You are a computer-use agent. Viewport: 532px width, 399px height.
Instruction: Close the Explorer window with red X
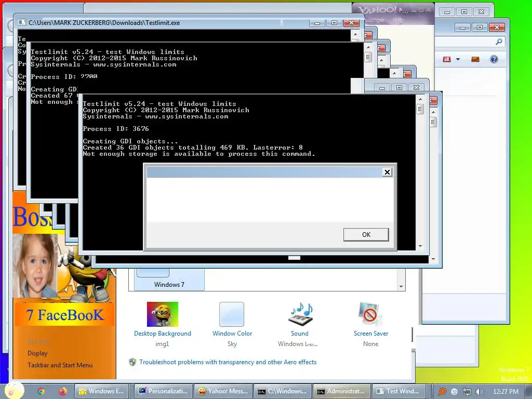click(497, 28)
